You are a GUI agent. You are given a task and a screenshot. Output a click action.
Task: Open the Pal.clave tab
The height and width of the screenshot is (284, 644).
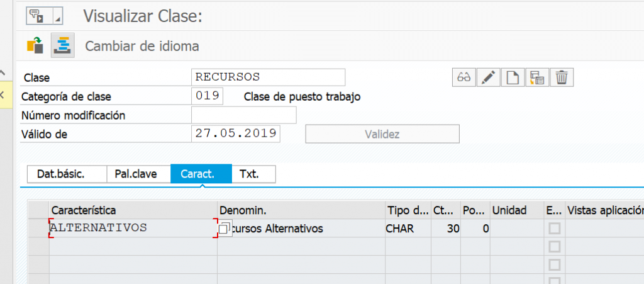(138, 174)
